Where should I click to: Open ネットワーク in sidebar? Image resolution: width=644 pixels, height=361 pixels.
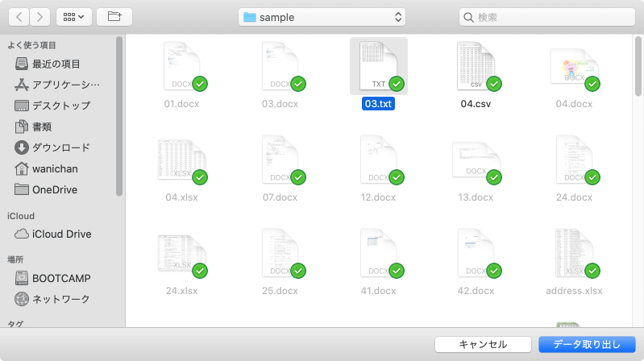point(52,299)
